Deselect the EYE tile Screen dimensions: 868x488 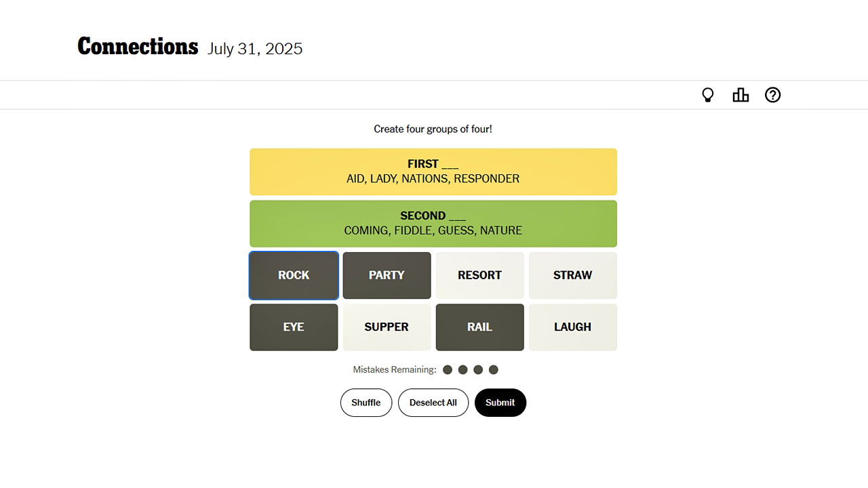pyautogui.click(x=294, y=327)
